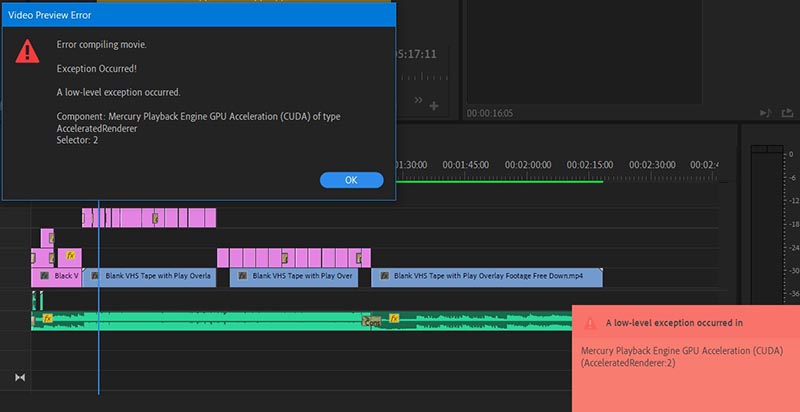Click the -6 dB label on the audio meter
Screen dimensions: 800x412
click(x=790, y=177)
